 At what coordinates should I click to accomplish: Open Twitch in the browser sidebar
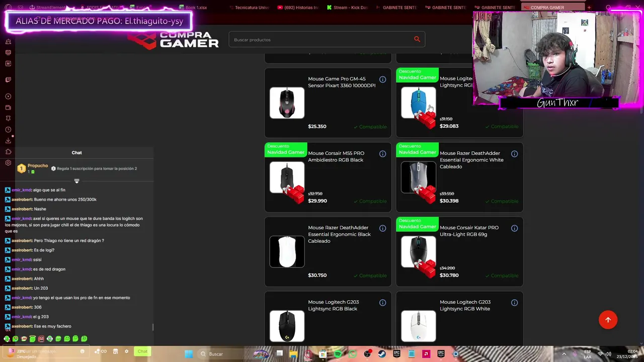click(x=8, y=79)
